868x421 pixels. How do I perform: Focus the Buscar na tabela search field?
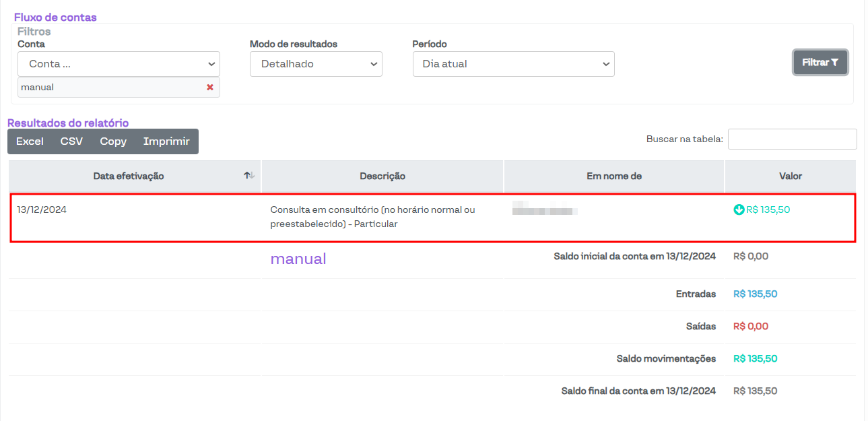792,139
